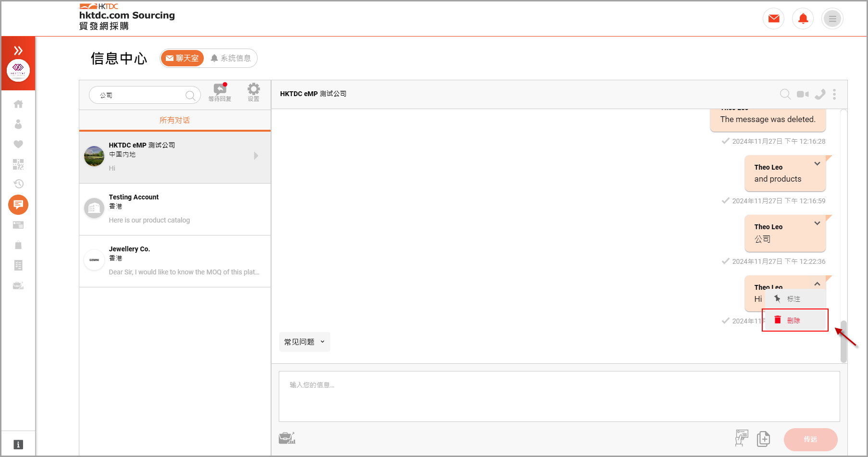
Task: Click 'The message was deleted.' bubble
Action: pyautogui.click(x=768, y=120)
